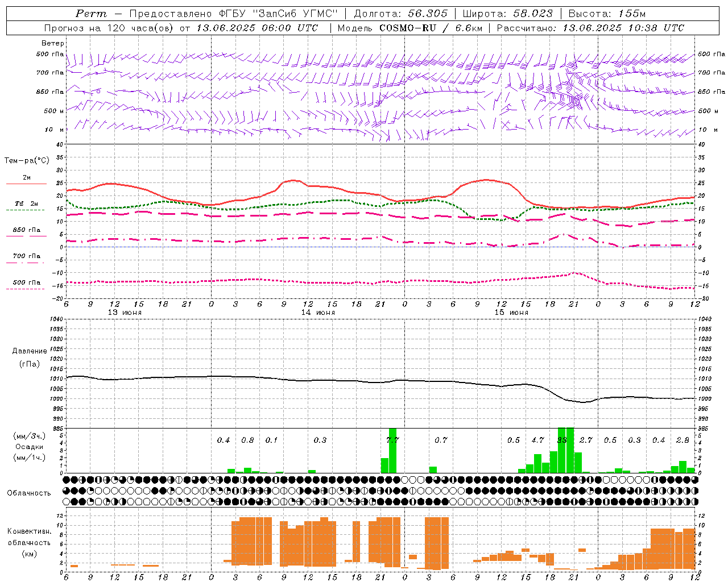Screen dimensions: 728x582
Task: Click the "850 гПа" temperature legend label
Action: [27, 230]
